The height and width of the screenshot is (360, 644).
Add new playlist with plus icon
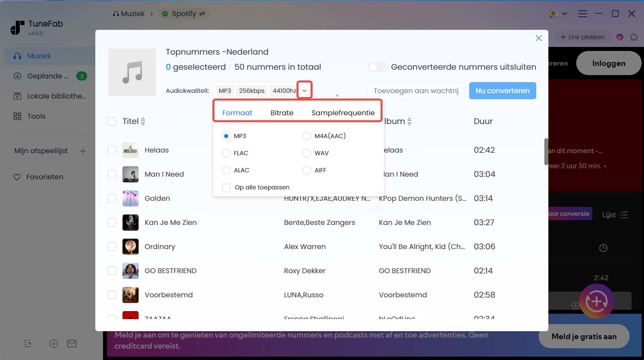[83, 151]
